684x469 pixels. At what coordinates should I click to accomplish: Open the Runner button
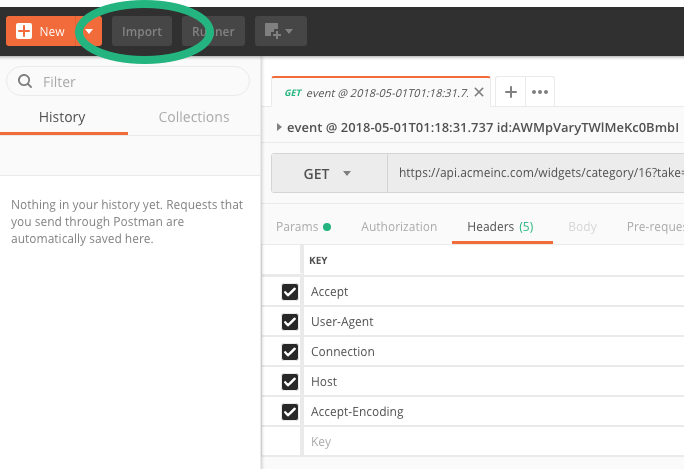213,31
